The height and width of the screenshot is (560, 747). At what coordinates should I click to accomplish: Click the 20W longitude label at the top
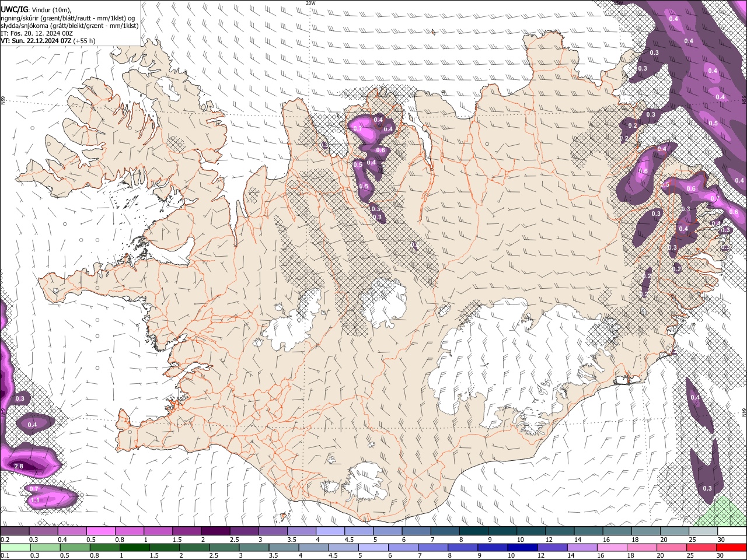pos(310,2)
